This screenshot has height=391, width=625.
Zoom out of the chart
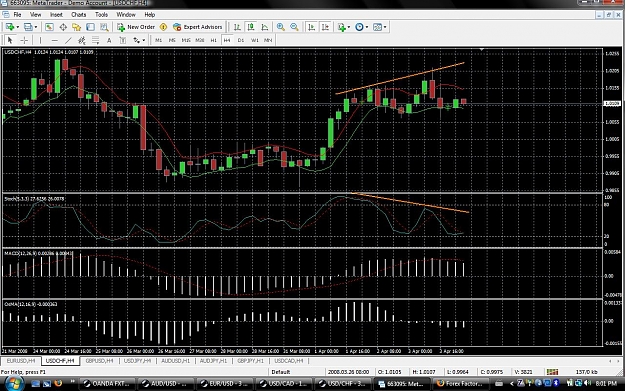[x=294, y=27]
